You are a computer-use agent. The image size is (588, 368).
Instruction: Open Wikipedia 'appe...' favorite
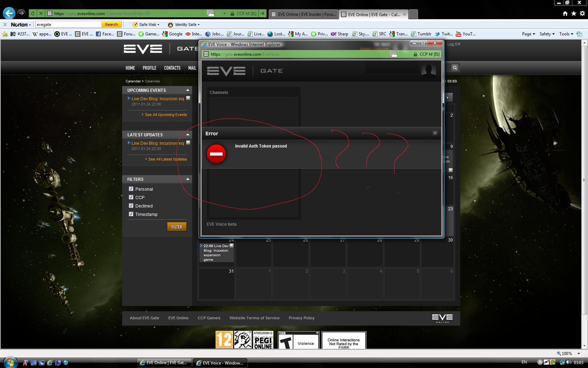[x=42, y=34]
